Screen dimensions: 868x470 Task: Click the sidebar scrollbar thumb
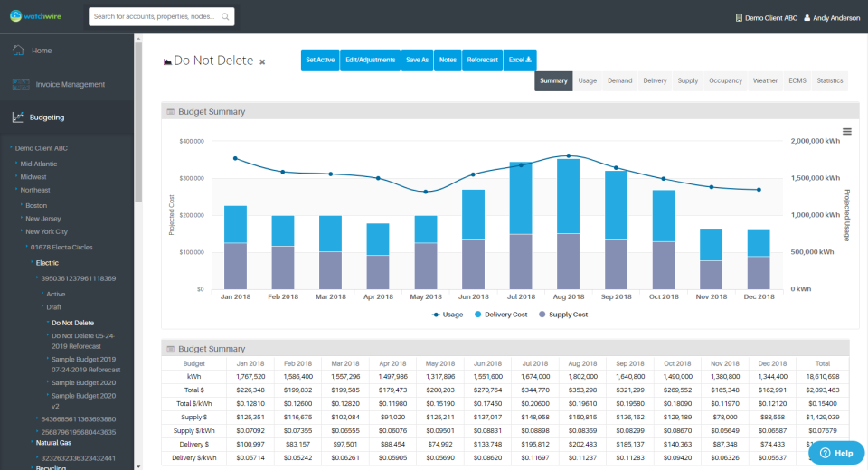pos(138,122)
